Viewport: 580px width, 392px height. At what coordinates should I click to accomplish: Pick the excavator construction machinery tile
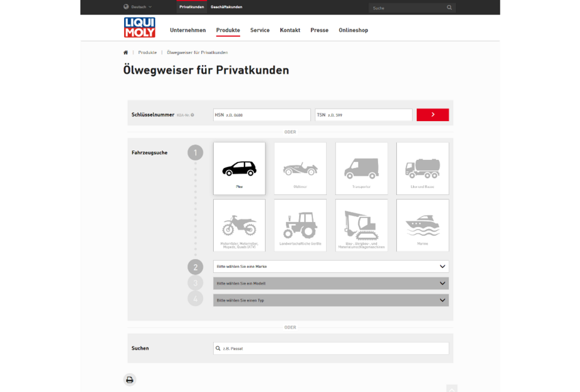(x=361, y=225)
